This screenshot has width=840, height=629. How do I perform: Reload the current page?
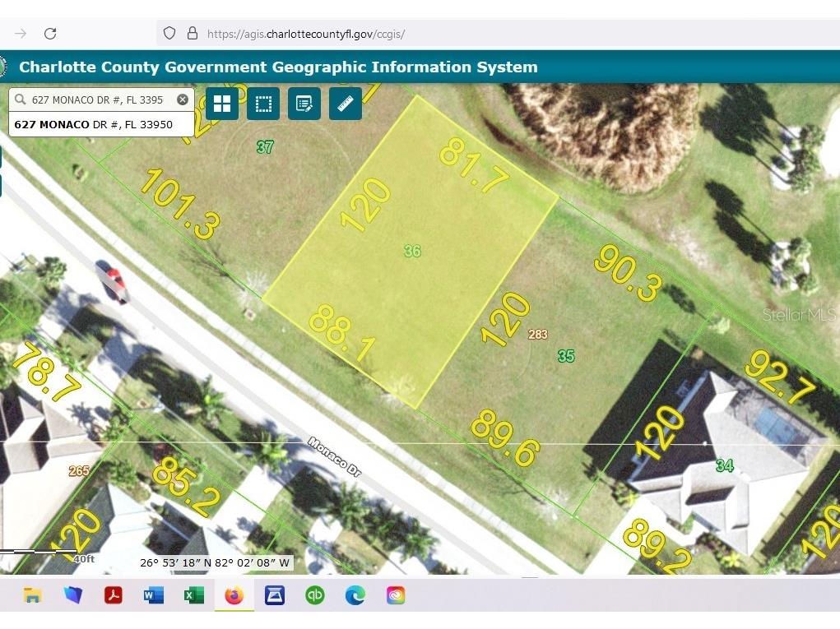pos(51,34)
